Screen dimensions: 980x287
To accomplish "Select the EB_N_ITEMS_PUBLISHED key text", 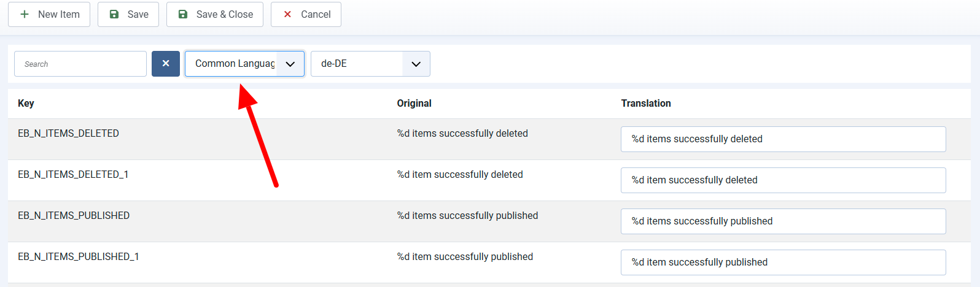I will (74, 215).
